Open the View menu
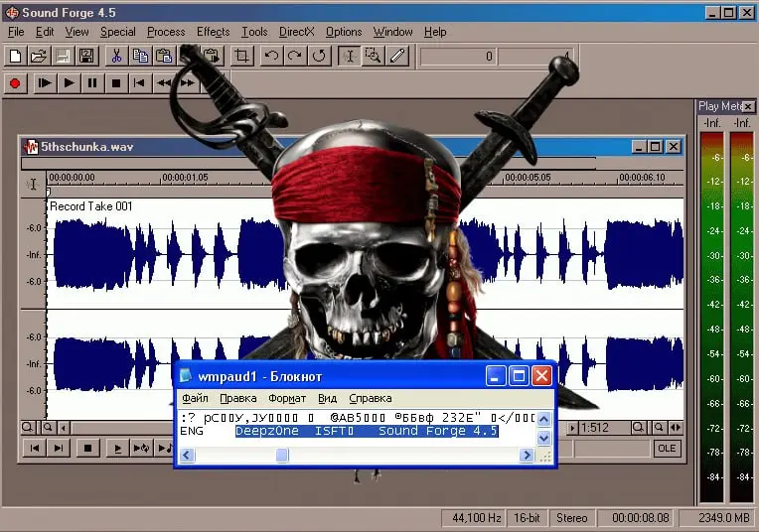Viewport: 759px width, 532px height. click(x=76, y=32)
